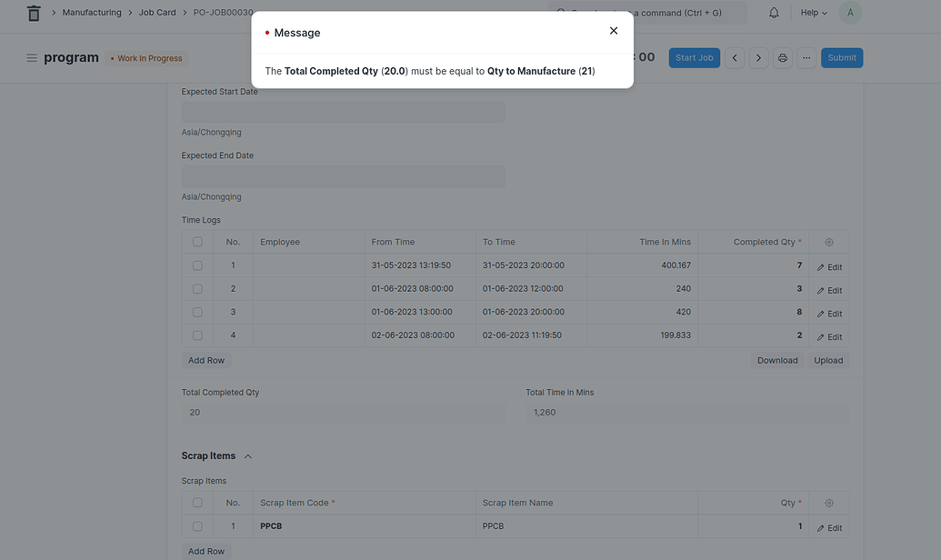Open the print view
Image resolution: width=941 pixels, height=560 pixels.
pyautogui.click(x=782, y=56)
